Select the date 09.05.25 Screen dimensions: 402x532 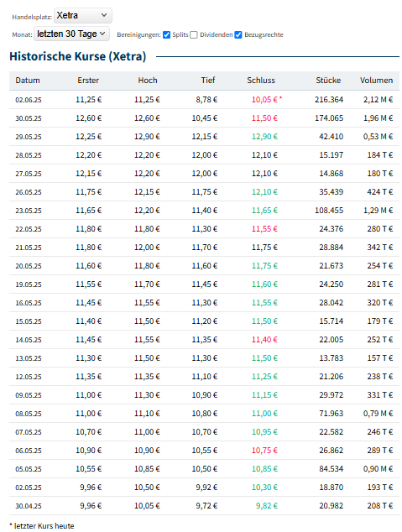(x=29, y=395)
